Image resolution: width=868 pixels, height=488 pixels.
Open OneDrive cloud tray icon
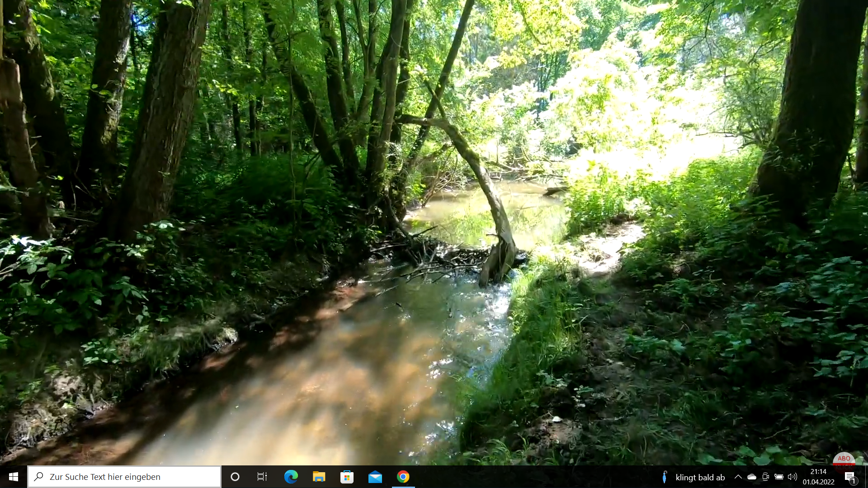(751, 477)
